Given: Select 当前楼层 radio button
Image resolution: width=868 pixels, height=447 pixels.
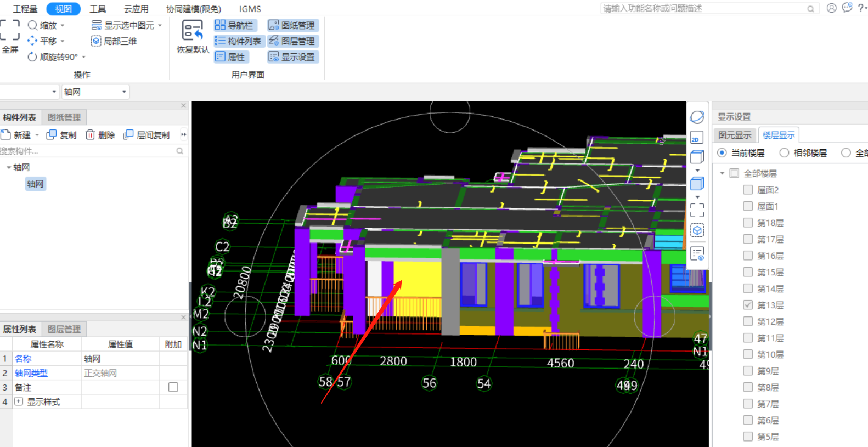Looking at the screenshot, I should [x=722, y=152].
